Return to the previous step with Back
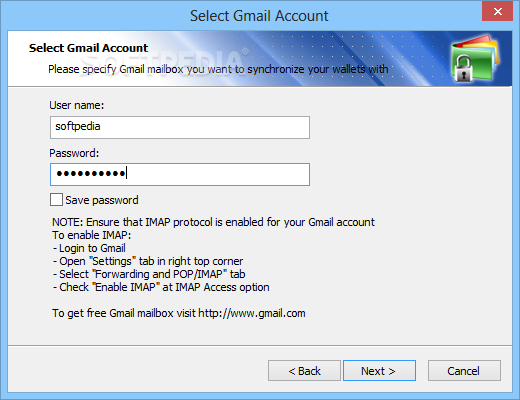This screenshot has width=520, height=400. pos(304,370)
